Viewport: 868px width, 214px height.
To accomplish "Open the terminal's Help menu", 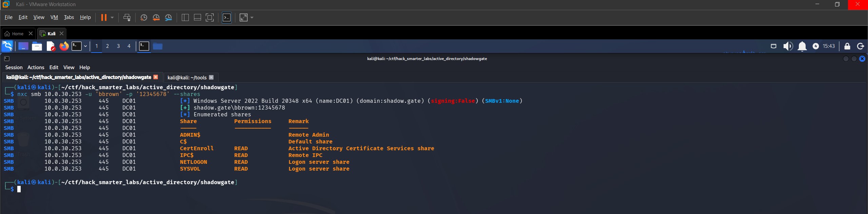I will (85, 67).
